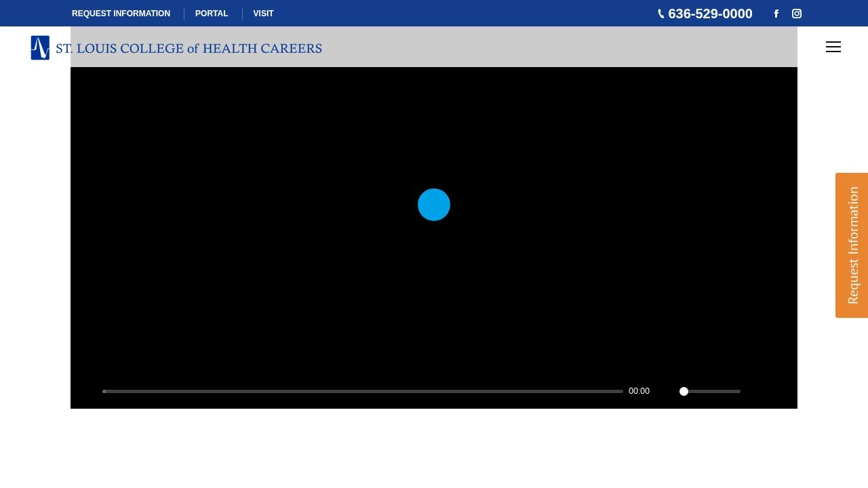The height and width of the screenshot is (488, 868).
Task: Go to the VISIT page
Action: tap(264, 14)
